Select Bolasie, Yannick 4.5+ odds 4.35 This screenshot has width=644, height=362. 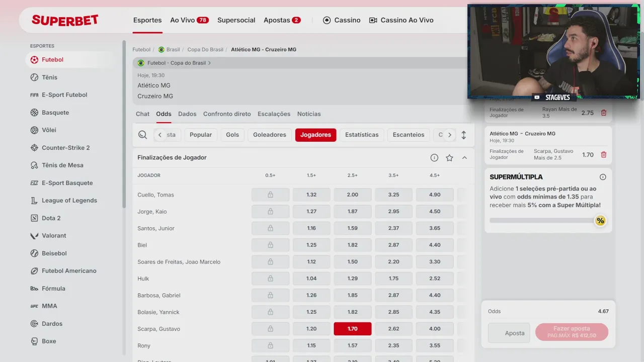click(435, 312)
